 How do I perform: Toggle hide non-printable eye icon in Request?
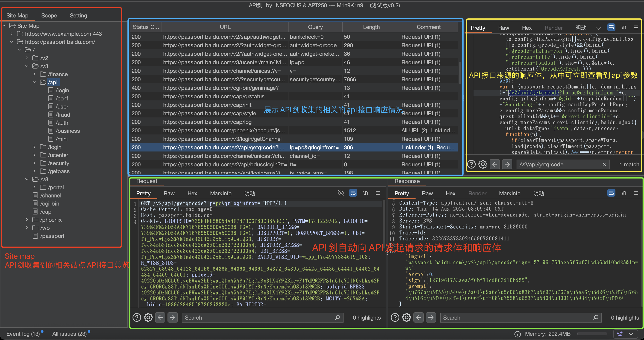coord(341,193)
